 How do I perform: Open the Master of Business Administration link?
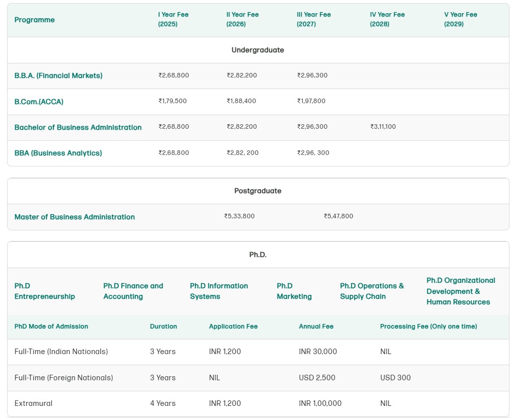pos(74,217)
